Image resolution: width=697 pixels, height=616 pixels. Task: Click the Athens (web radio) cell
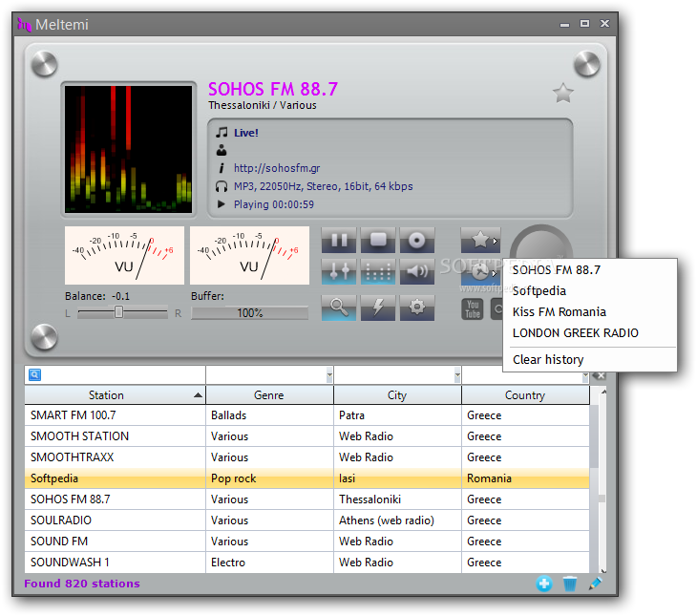[x=397, y=520]
